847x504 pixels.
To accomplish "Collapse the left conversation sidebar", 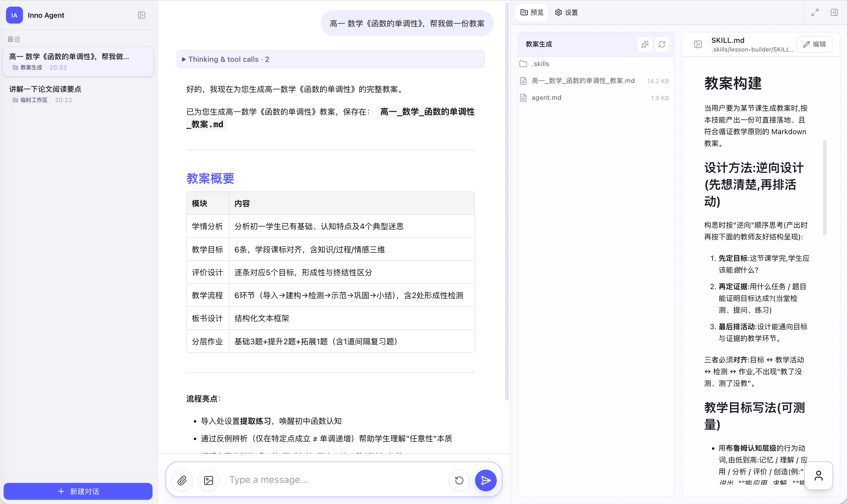I will 142,15.
